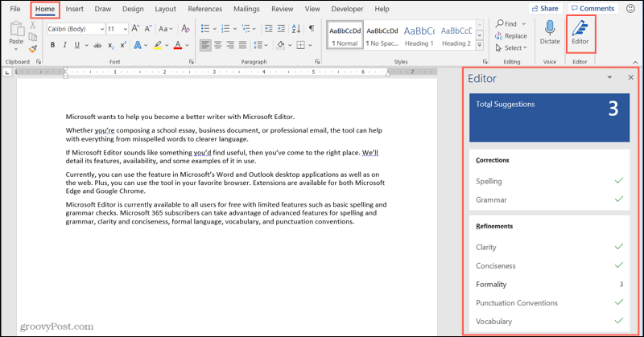Open the File tab

click(15, 9)
